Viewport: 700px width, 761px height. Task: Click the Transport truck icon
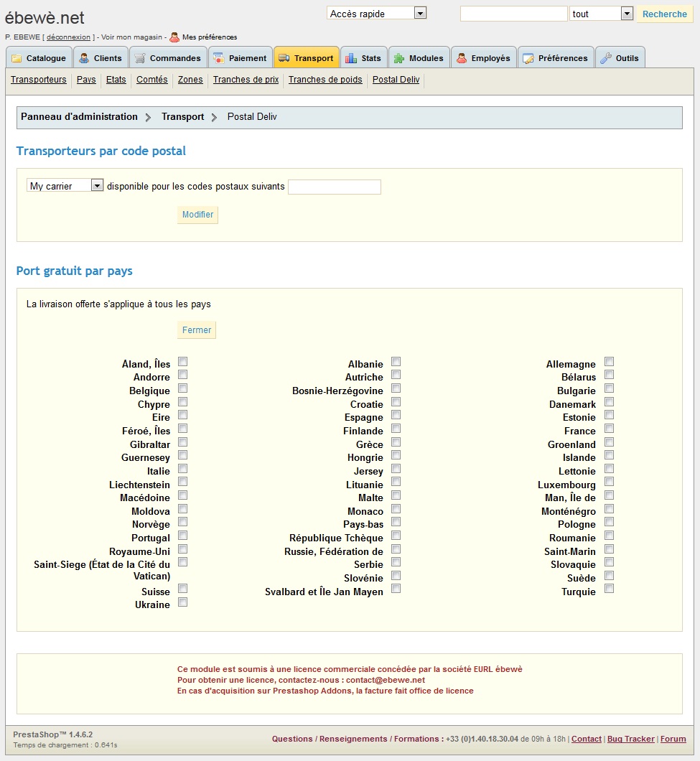click(x=284, y=58)
